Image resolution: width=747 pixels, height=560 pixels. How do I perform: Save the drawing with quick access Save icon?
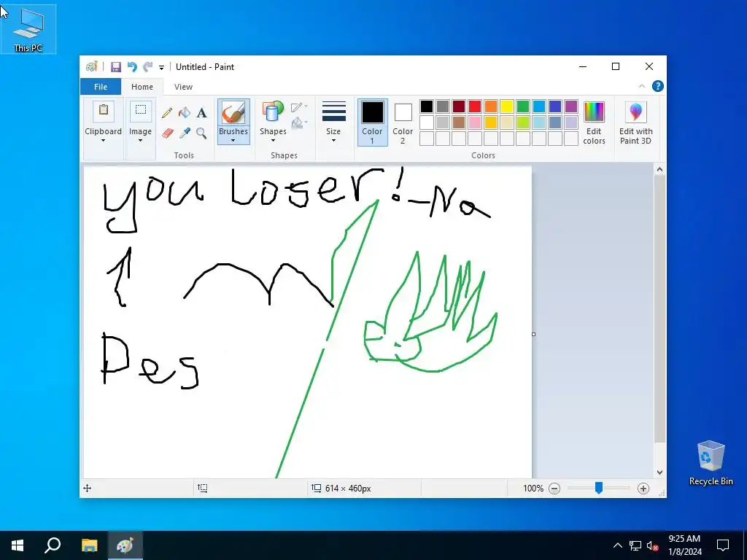click(116, 67)
